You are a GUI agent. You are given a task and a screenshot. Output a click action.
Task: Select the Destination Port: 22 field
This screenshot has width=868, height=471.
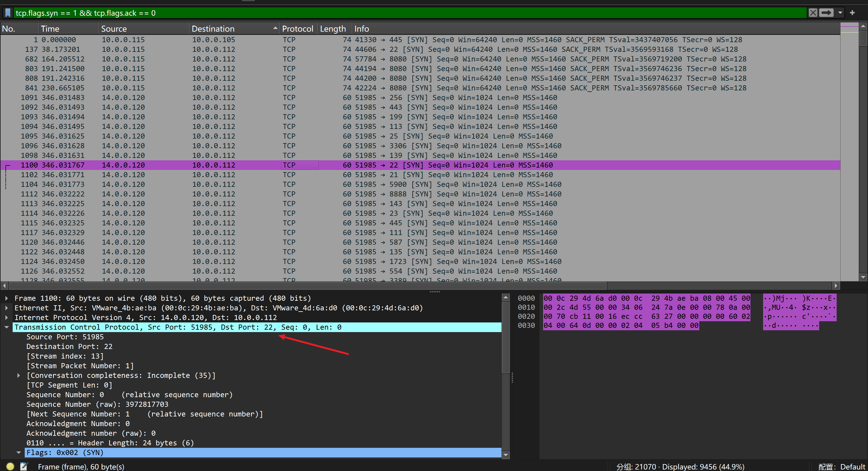click(x=69, y=346)
